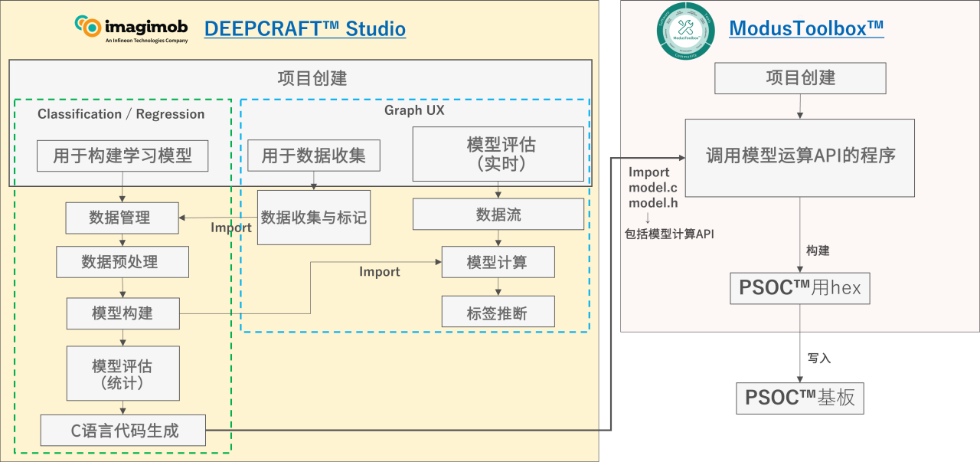Click the 用于数据收集 box
The image size is (980, 462).
point(314,156)
